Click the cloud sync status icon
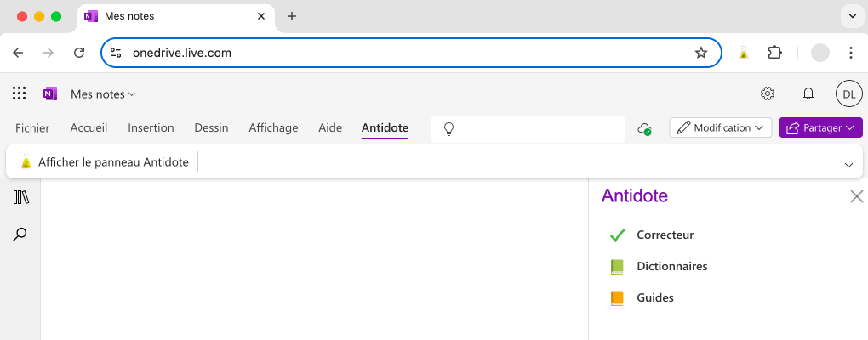 [x=645, y=128]
